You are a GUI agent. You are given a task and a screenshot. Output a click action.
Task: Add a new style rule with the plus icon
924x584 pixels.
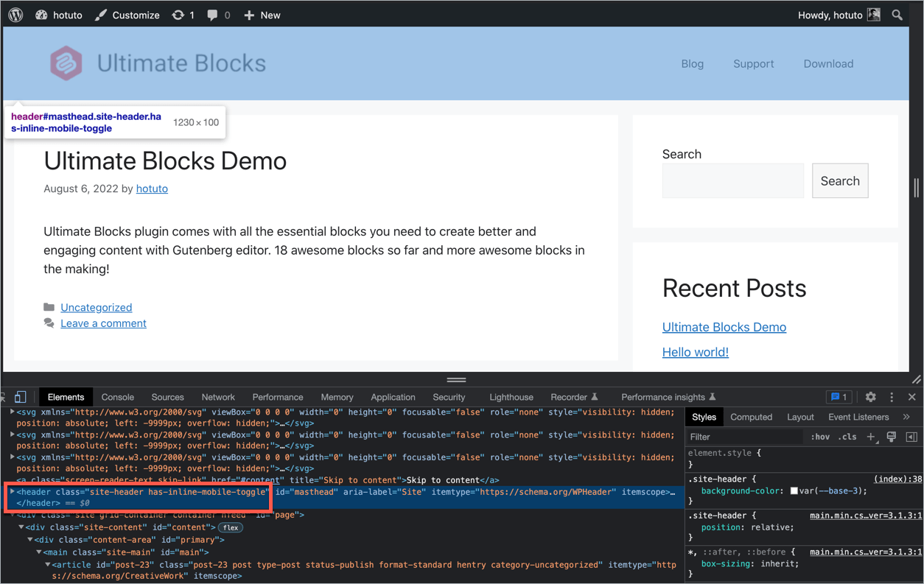(x=869, y=436)
